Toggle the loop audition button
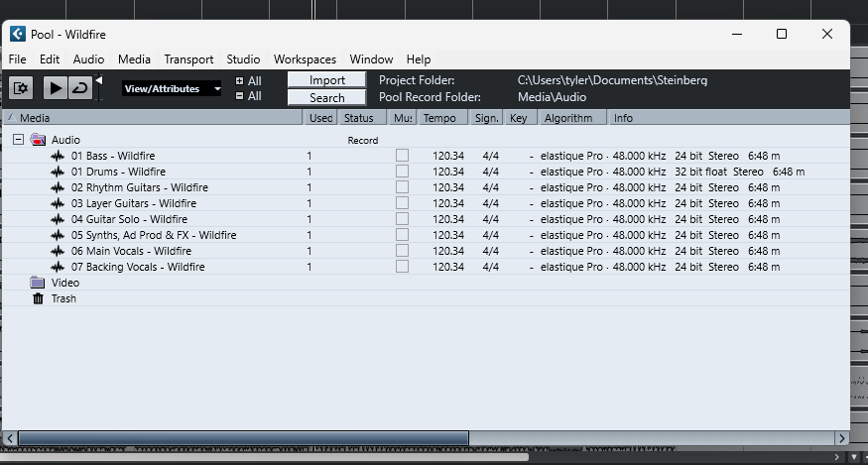Viewport: 868px width, 465px height. tap(80, 88)
